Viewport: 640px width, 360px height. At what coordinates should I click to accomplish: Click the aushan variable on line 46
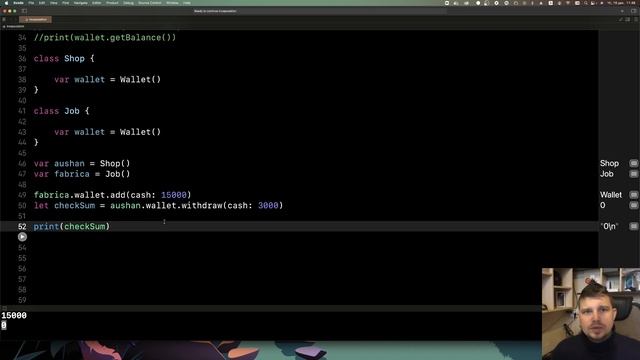tap(69, 163)
